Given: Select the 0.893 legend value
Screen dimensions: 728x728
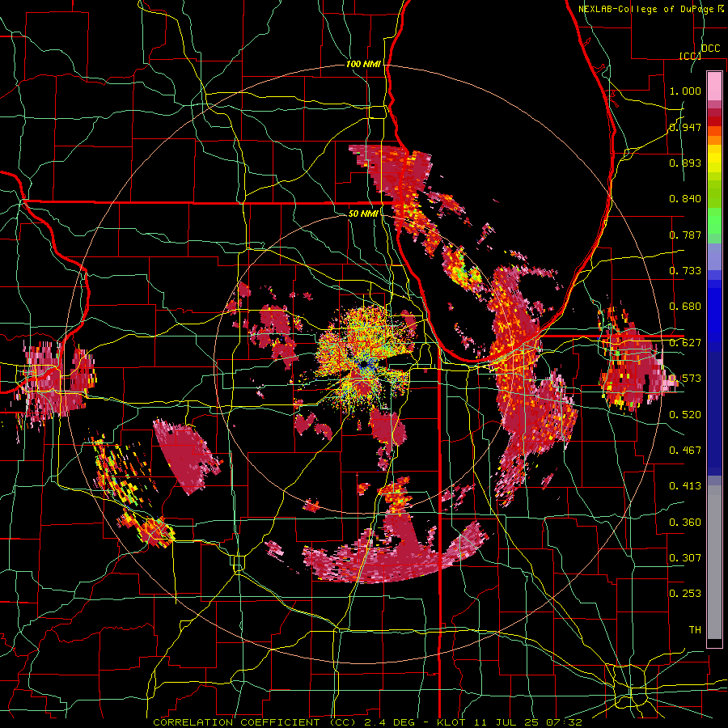Looking at the screenshot, I should coord(685,163).
